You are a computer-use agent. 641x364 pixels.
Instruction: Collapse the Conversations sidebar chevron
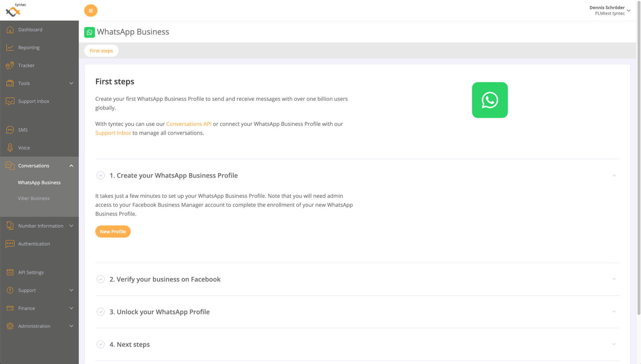[x=71, y=166]
